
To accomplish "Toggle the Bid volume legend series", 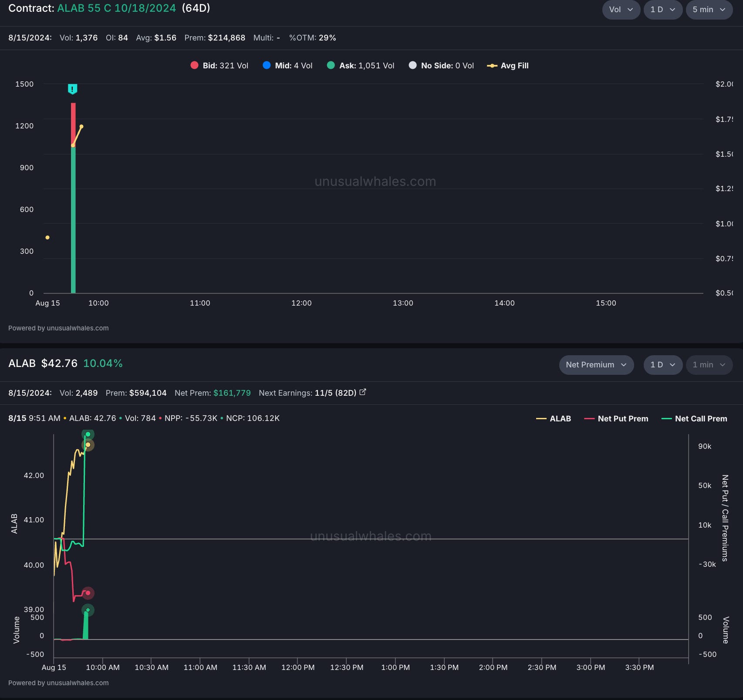I will [x=220, y=66].
